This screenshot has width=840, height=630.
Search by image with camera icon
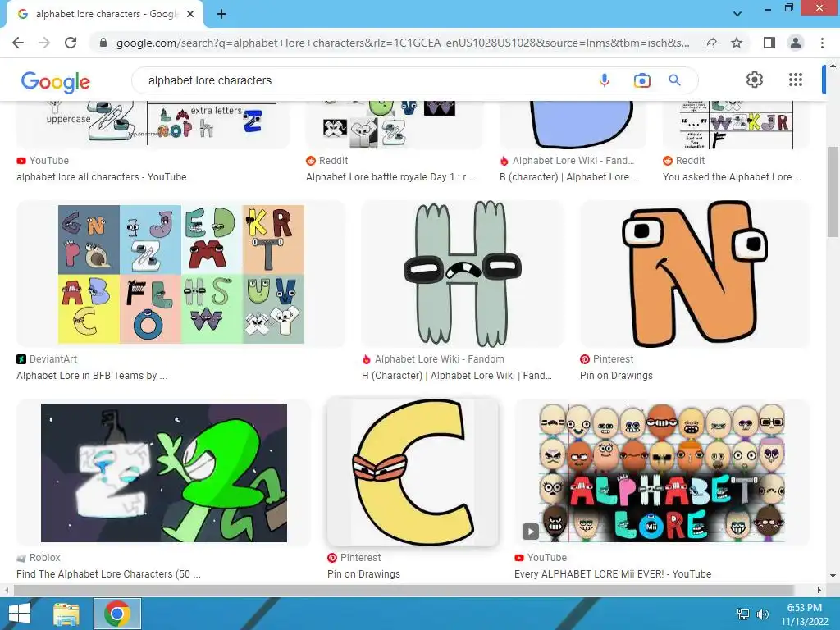pos(641,80)
